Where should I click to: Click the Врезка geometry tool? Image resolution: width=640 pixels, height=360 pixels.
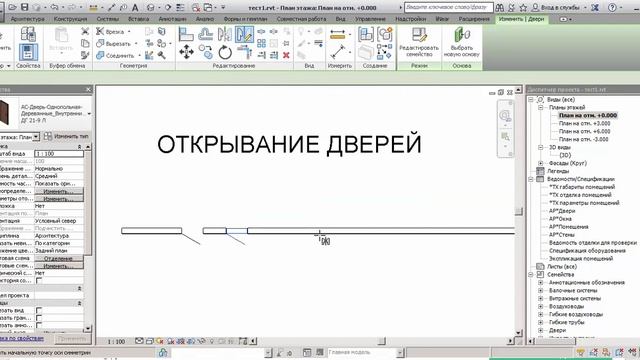click(111, 31)
